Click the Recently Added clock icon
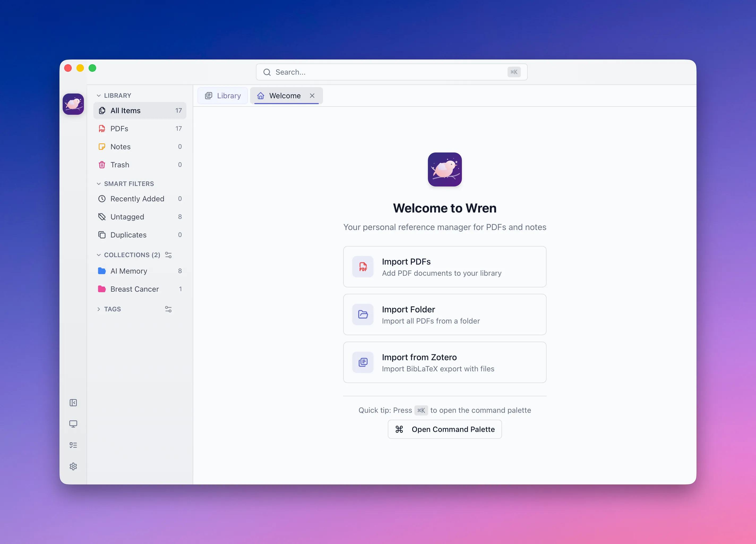Screen dimensions: 756x544 102,199
